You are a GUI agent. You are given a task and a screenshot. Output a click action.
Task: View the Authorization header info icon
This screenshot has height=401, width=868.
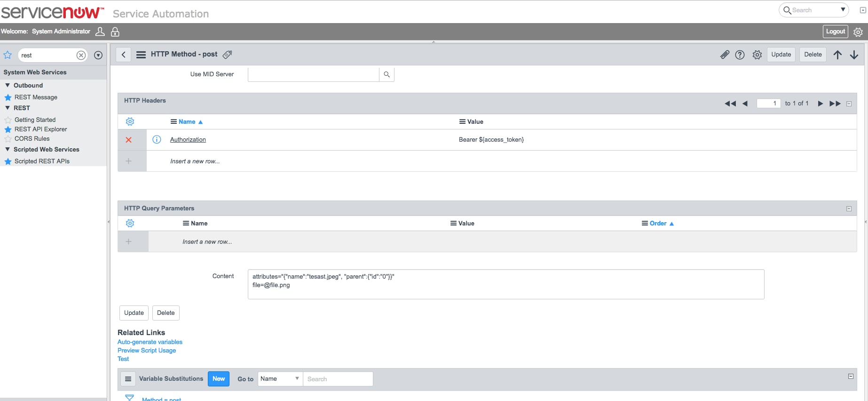[157, 139]
